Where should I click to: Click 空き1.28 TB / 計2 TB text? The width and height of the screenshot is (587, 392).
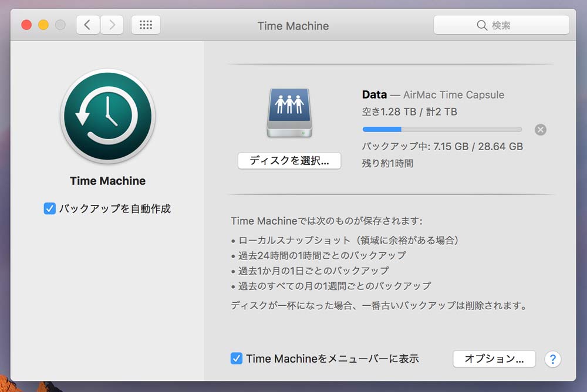[410, 112]
